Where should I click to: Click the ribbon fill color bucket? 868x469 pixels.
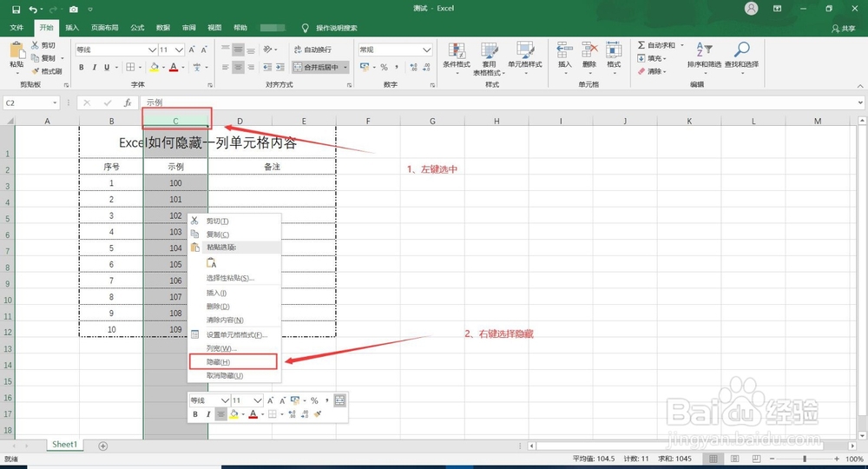[x=154, y=67]
